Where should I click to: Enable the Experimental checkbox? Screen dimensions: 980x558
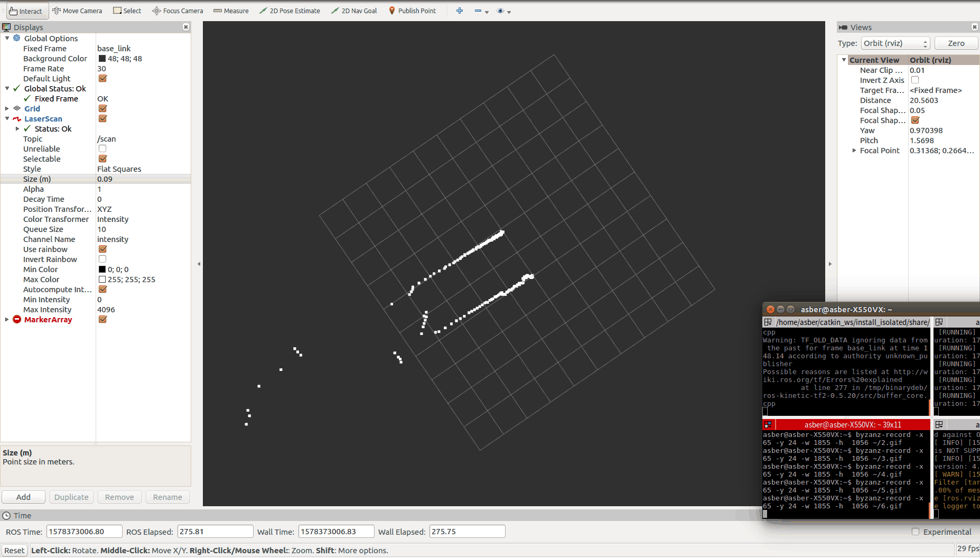pyautogui.click(x=916, y=532)
